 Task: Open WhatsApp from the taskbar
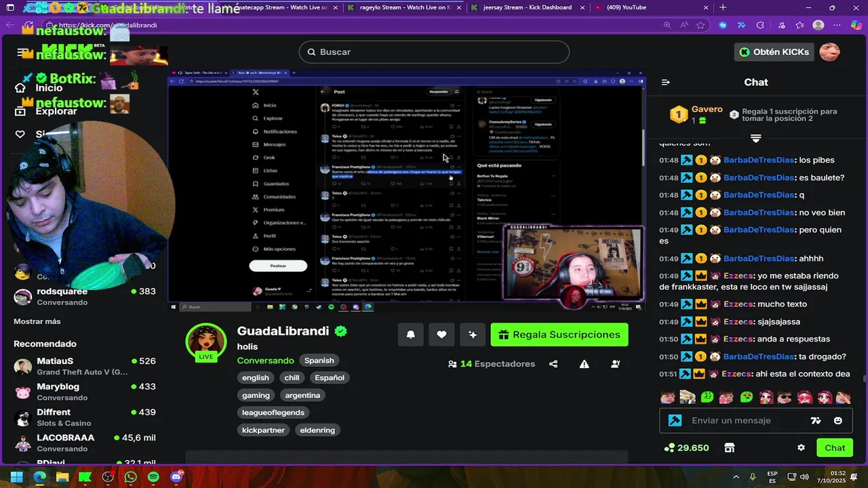(130, 477)
